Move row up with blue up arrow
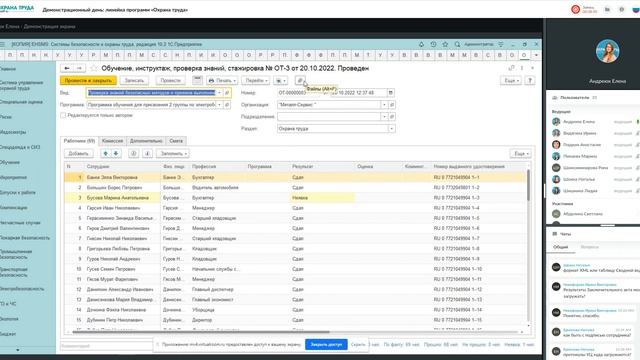640x360 pixels. (106, 153)
